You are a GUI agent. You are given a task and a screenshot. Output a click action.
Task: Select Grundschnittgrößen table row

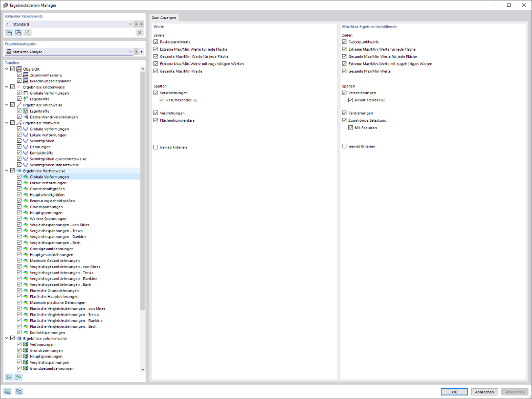tap(47, 189)
